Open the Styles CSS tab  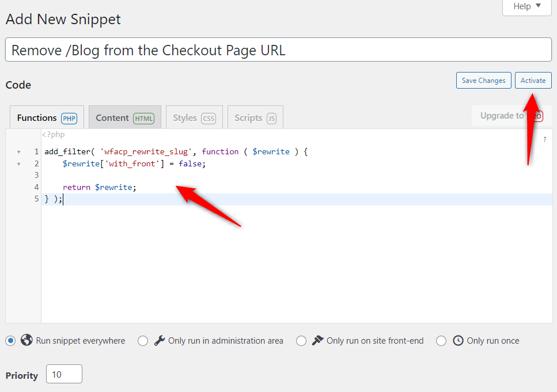[194, 117]
